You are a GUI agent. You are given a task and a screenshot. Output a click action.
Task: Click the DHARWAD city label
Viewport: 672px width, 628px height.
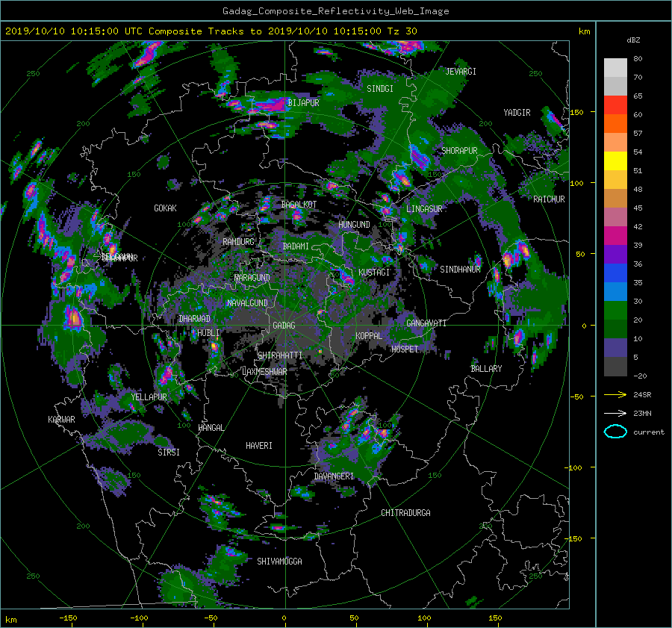click(x=195, y=319)
